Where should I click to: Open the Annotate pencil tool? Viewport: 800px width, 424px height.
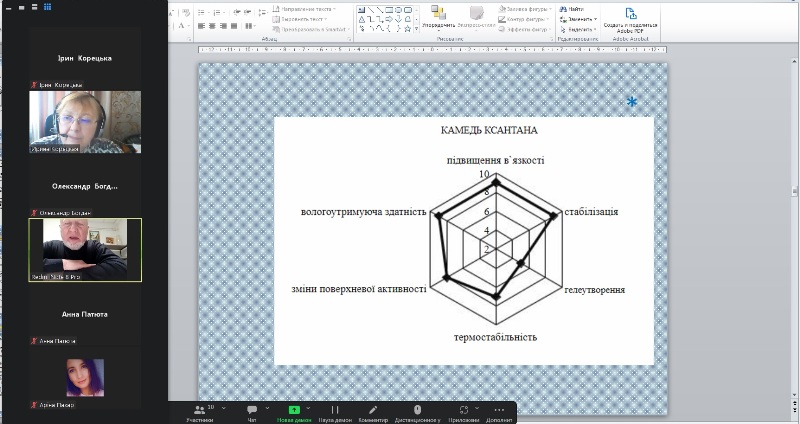(374, 411)
